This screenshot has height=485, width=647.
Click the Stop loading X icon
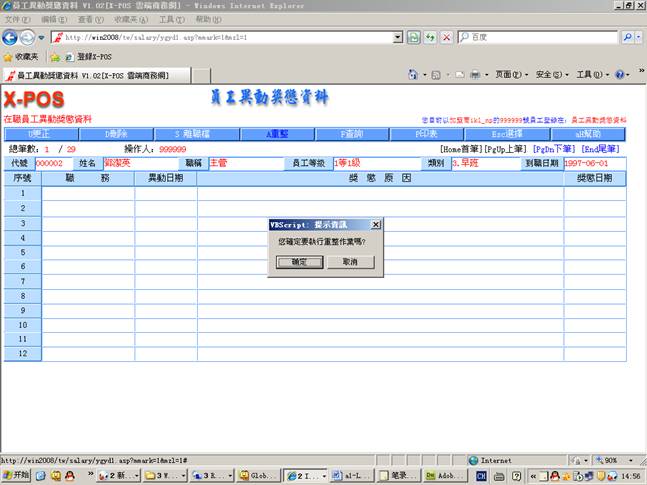click(x=446, y=37)
